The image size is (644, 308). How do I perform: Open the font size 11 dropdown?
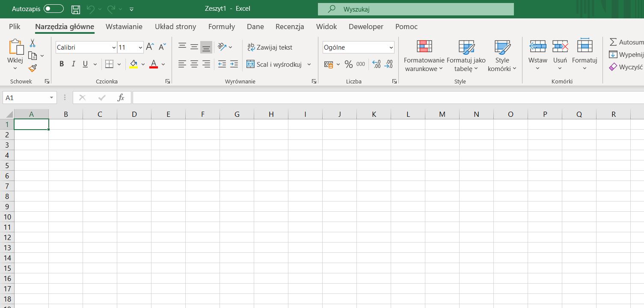tap(141, 47)
